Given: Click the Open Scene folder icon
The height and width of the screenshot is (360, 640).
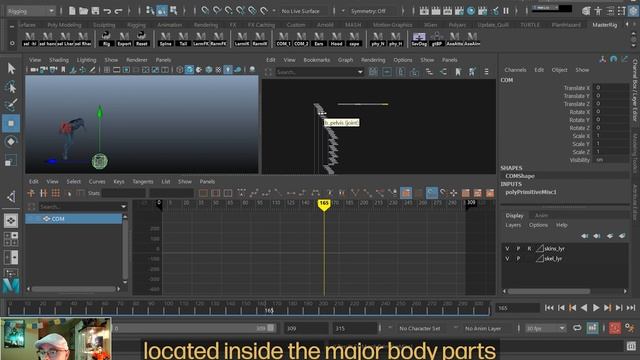Looking at the screenshot, I should tap(84, 11).
